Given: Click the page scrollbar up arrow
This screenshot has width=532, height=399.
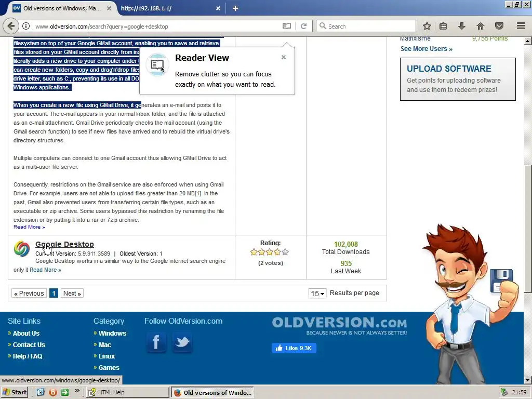Looking at the screenshot, I should tap(528, 41).
